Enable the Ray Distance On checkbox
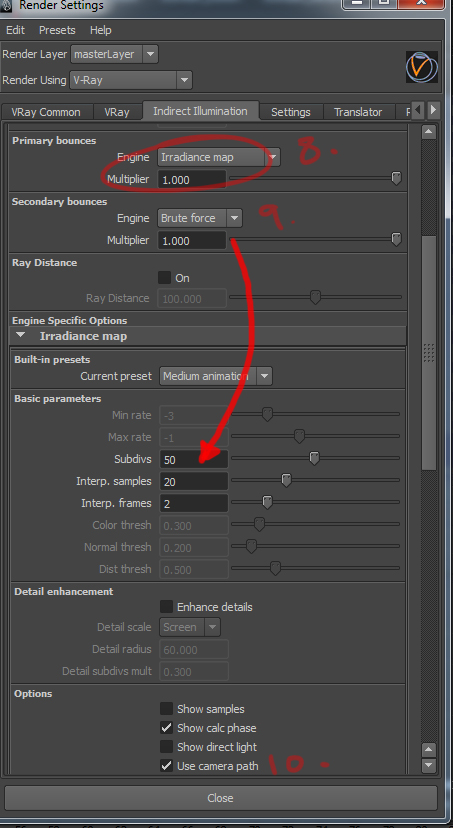453x828 pixels. (x=165, y=278)
